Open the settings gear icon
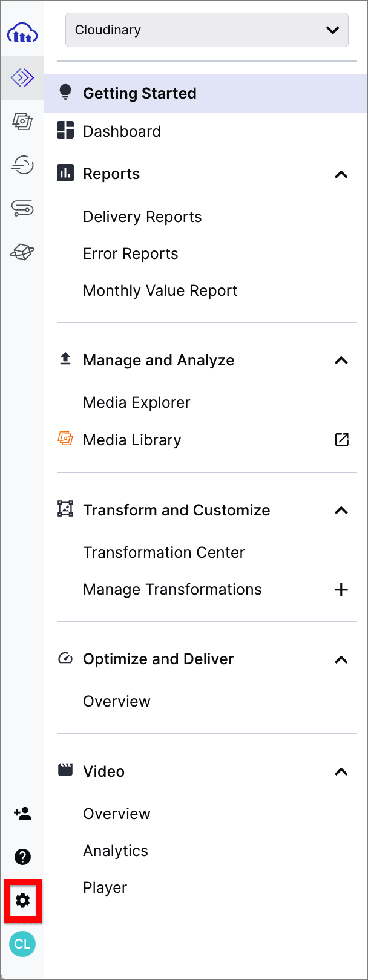The image size is (368, 980). 22,901
